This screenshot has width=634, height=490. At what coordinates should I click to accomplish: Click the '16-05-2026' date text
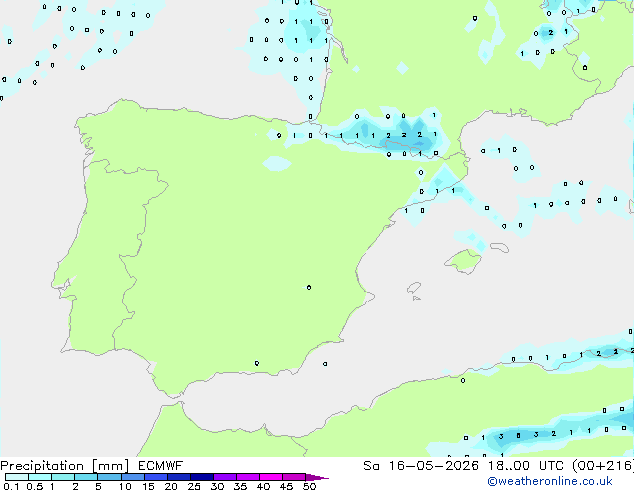[433, 466]
